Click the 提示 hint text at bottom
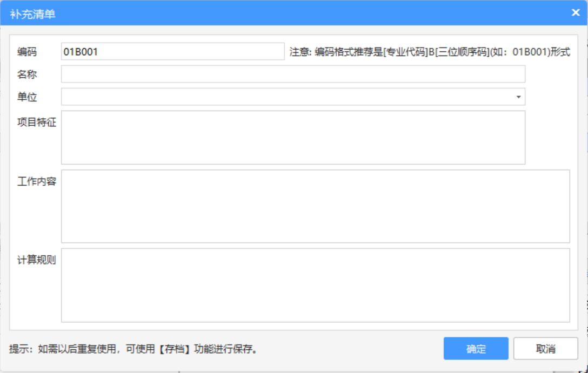The width and height of the screenshot is (588, 373). [133, 349]
